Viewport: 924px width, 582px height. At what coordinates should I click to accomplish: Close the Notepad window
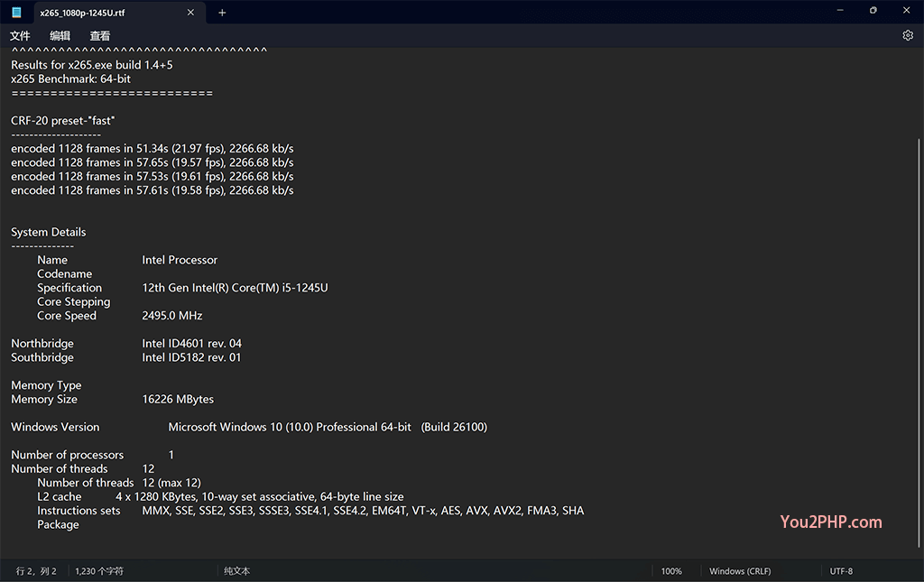pos(907,11)
